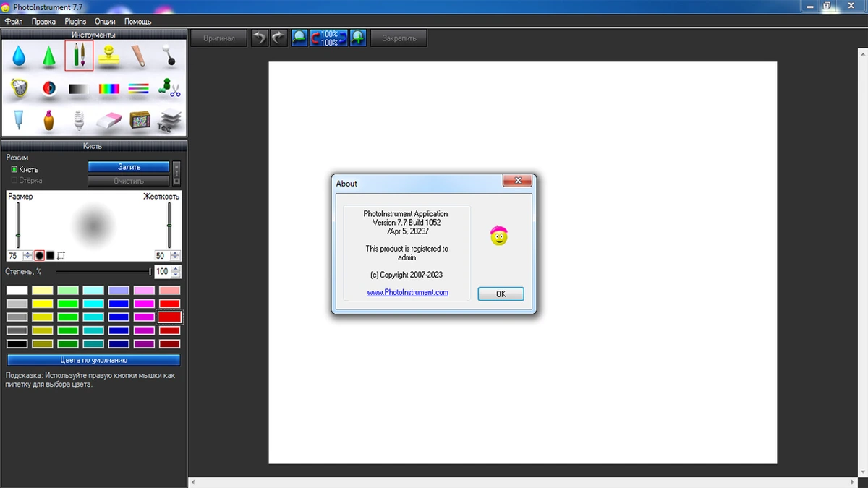Adjust the Степень percent spinner arrows
This screenshot has height=488, width=868.
click(x=176, y=272)
